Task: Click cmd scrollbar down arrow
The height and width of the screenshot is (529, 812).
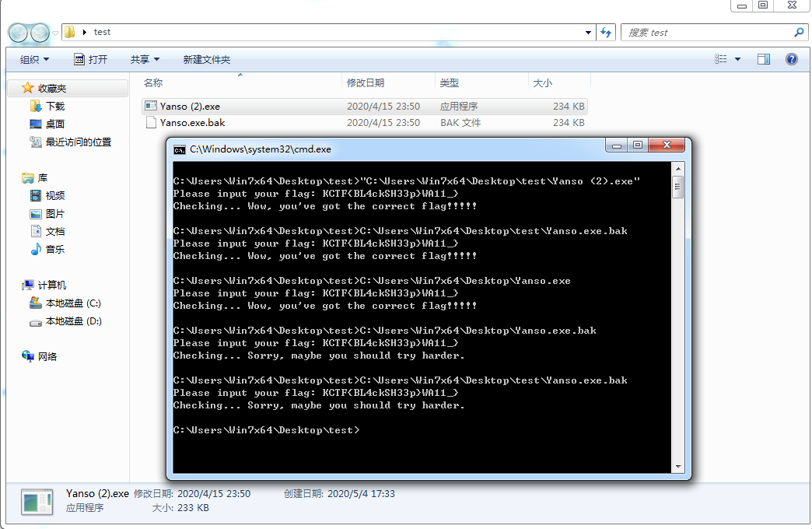Action: [678, 467]
